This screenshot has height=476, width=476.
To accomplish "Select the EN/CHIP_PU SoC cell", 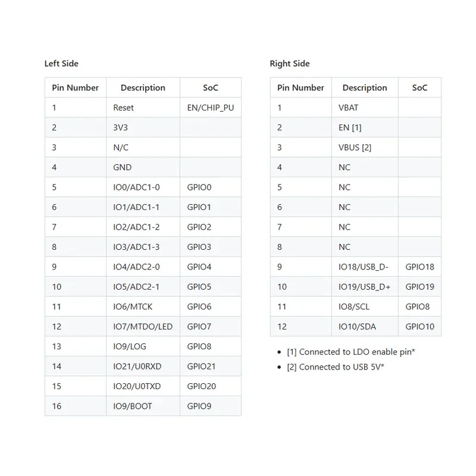I will (211, 108).
